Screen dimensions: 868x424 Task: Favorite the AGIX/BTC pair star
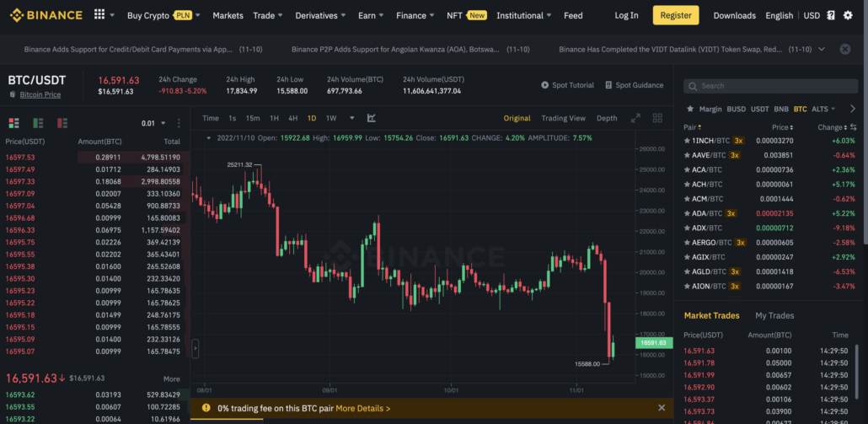pyautogui.click(x=687, y=257)
